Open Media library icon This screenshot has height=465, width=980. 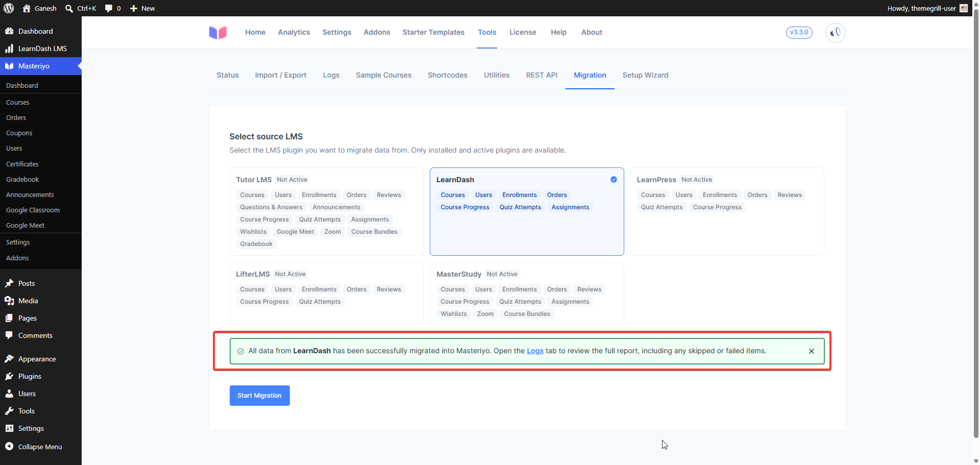pyautogui.click(x=9, y=301)
